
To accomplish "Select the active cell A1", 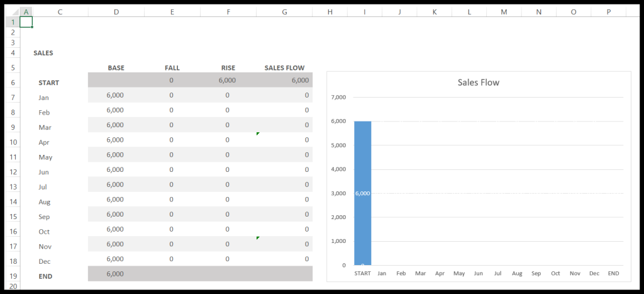I will (x=26, y=22).
